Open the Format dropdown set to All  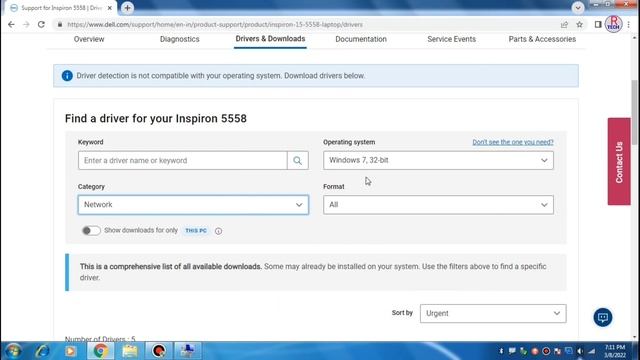coord(438,204)
